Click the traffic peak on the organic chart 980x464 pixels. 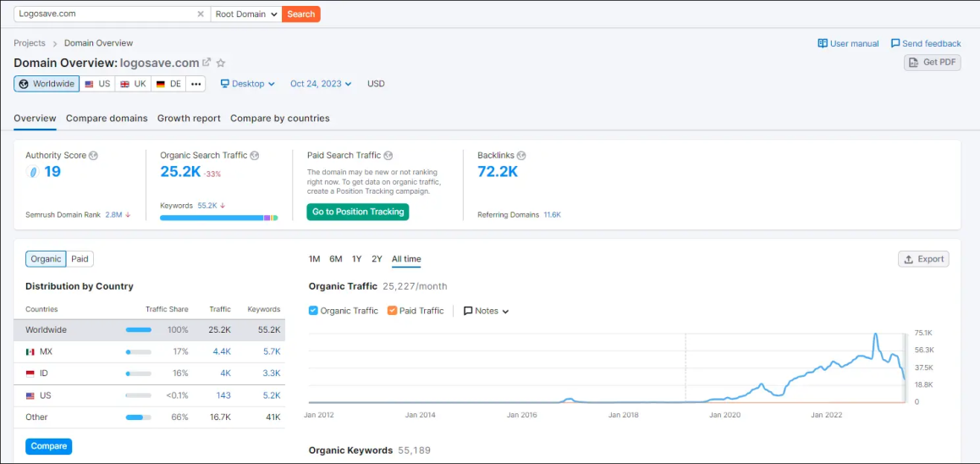(x=876, y=335)
